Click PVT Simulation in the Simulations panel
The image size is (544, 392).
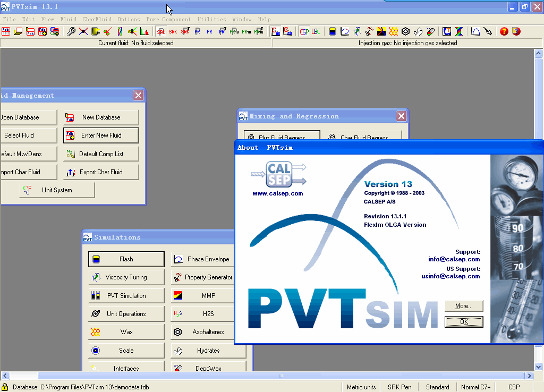[x=126, y=295]
